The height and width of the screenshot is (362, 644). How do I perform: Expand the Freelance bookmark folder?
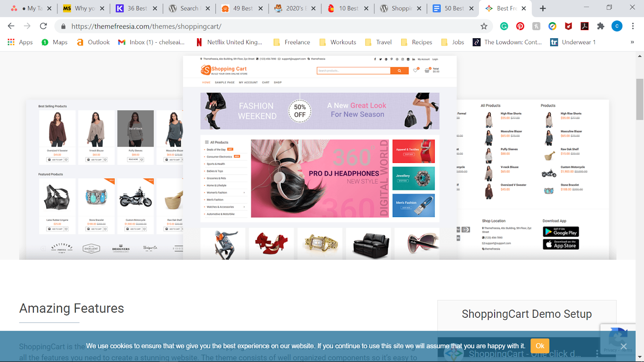tap(291, 42)
